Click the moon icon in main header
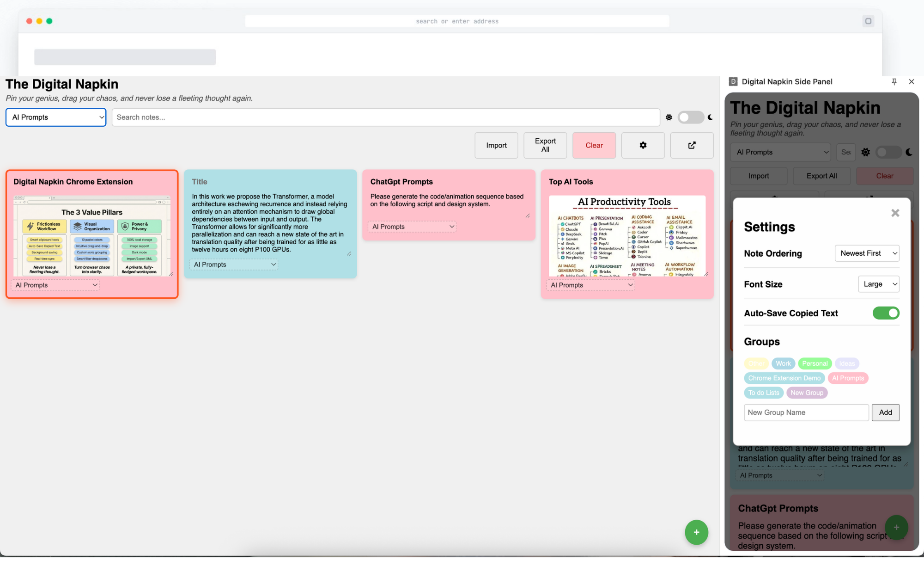Viewport: 924px width, 578px height. (710, 117)
